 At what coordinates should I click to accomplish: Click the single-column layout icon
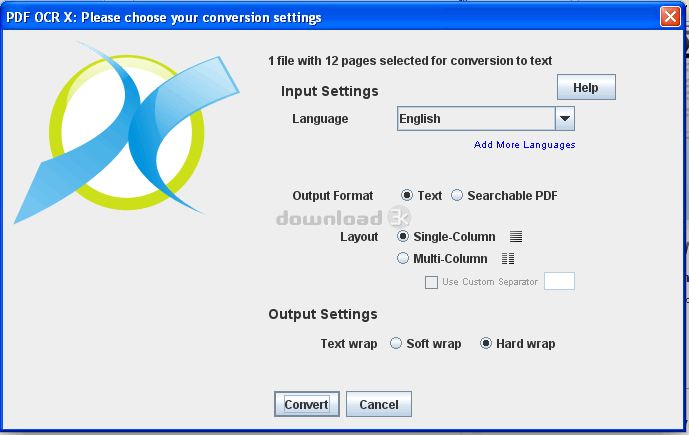pos(516,237)
